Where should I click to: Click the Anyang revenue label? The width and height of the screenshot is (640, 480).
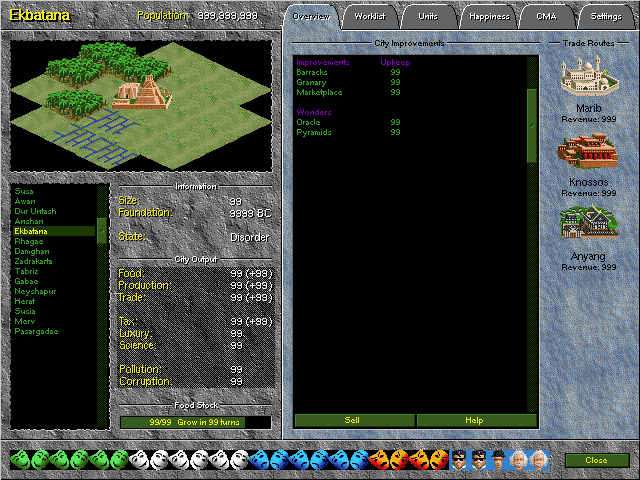coord(589,267)
